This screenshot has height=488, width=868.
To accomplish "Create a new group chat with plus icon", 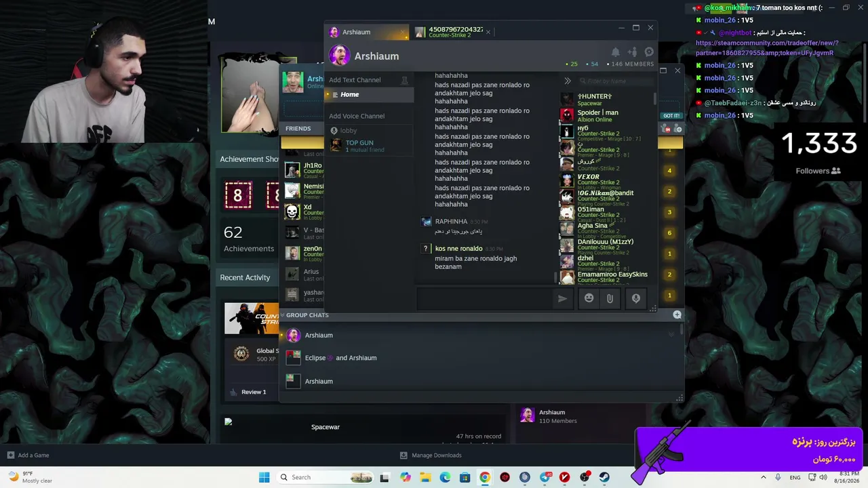I will pyautogui.click(x=677, y=314).
